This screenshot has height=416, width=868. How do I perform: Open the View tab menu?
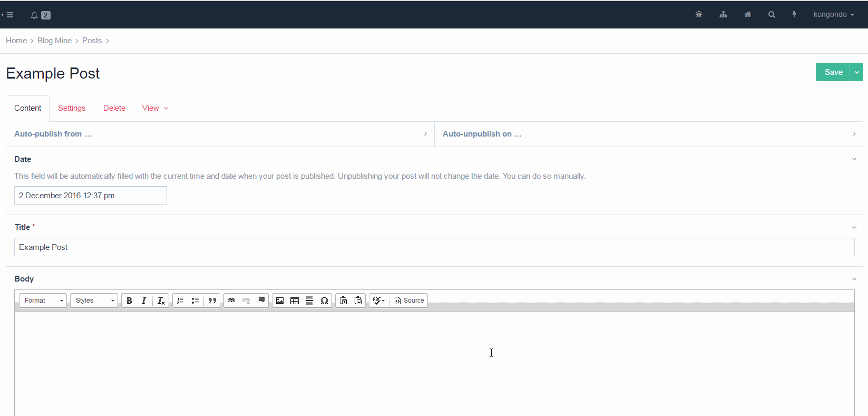[x=155, y=108]
